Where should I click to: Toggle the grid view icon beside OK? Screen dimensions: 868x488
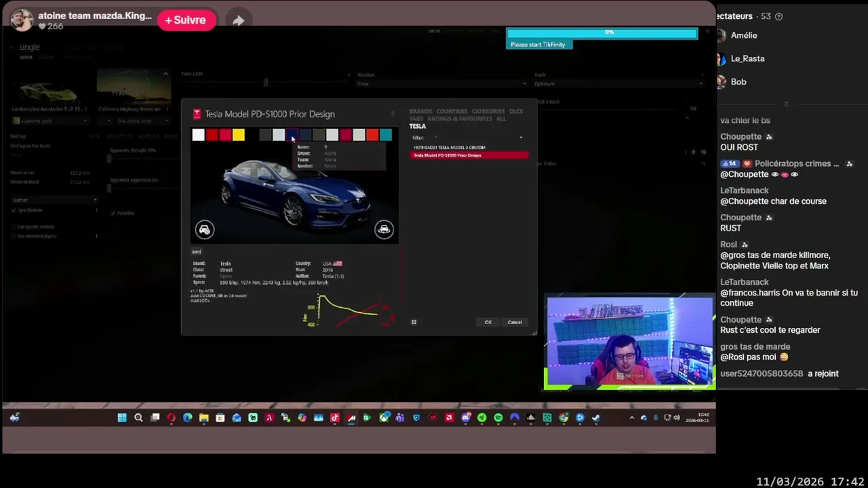point(414,322)
